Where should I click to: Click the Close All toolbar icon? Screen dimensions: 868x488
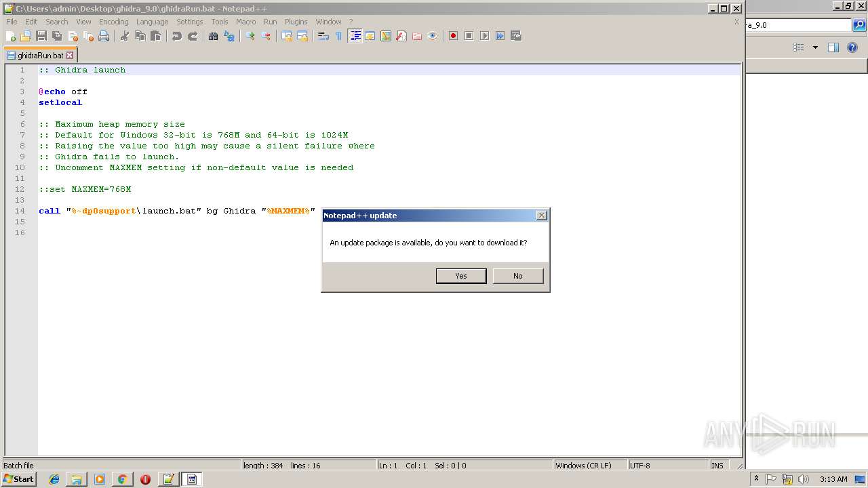point(88,36)
